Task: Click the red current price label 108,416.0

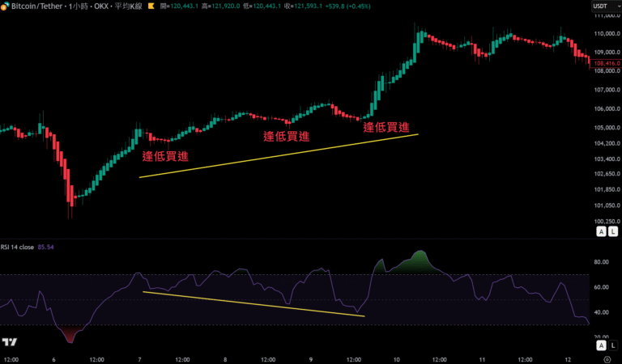Action: click(605, 63)
